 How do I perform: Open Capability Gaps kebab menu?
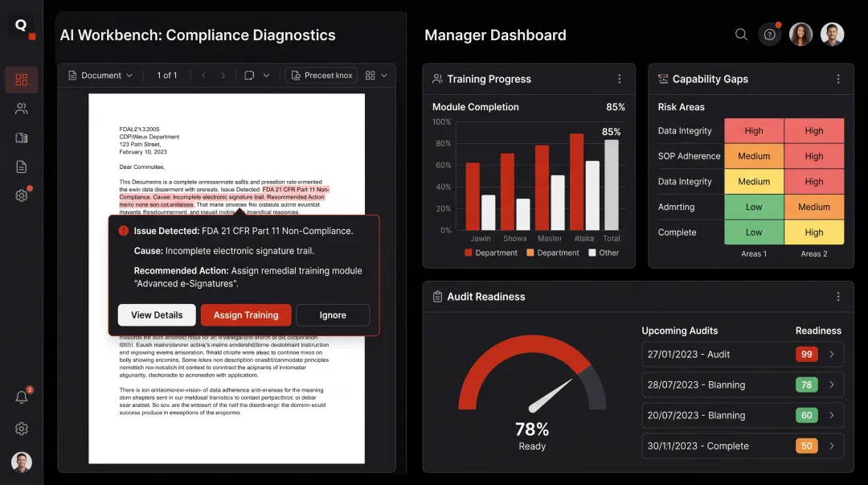pos(838,79)
